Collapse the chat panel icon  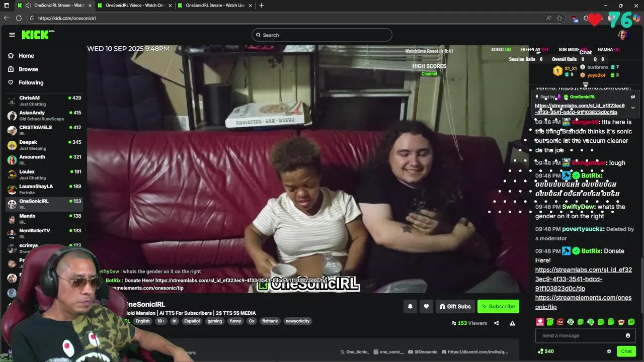coord(538,52)
